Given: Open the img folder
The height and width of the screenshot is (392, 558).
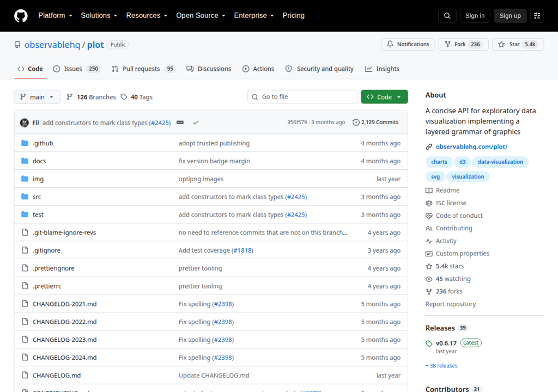Looking at the screenshot, I should click(38, 179).
